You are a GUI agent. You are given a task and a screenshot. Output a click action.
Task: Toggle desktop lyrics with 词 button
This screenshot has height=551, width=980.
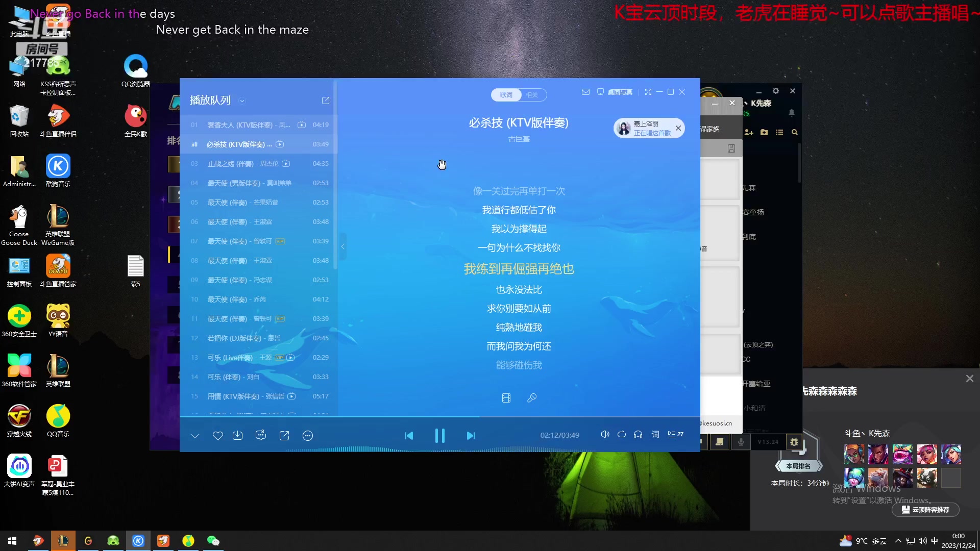tap(655, 435)
